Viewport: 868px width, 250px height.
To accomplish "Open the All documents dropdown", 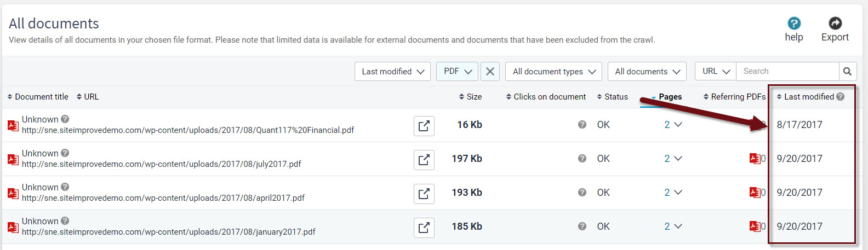I will [x=647, y=72].
